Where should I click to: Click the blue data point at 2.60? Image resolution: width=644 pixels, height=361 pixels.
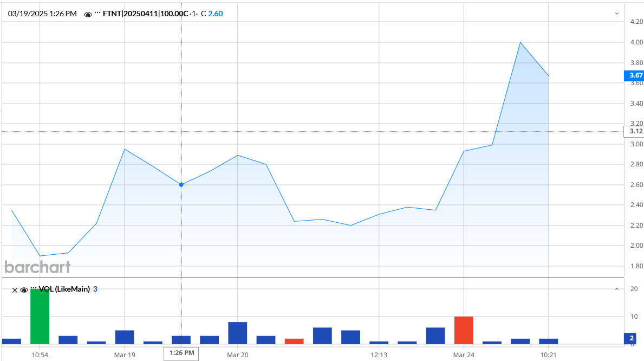pyautogui.click(x=181, y=185)
